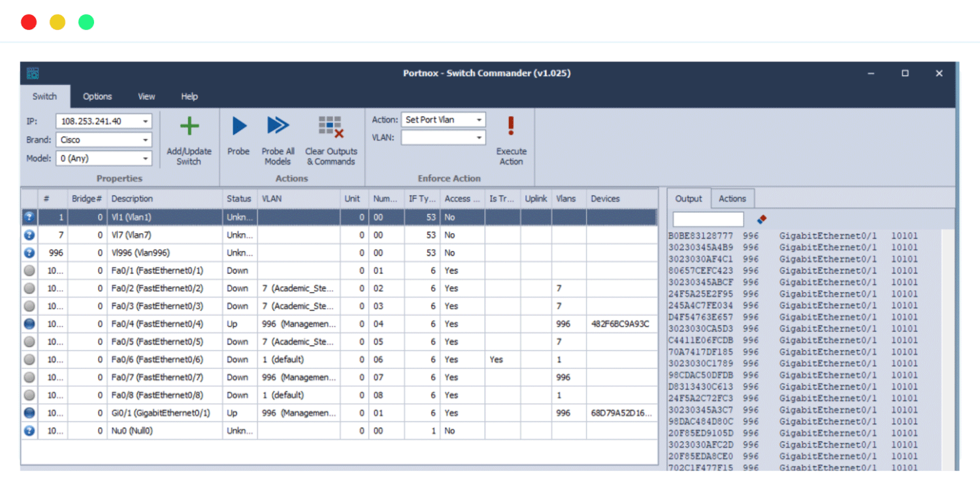Click the Clear Outputs & Commands icon
This screenshot has height=490, width=980.
[x=331, y=126]
